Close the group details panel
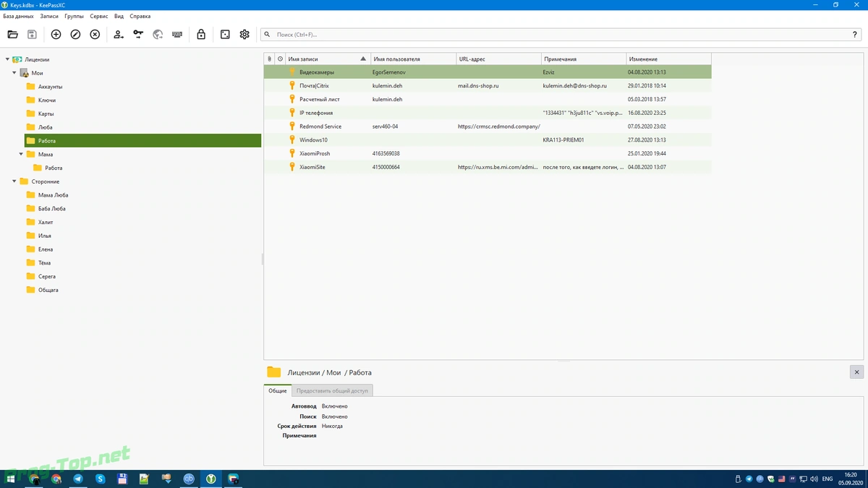This screenshot has width=868, height=488. [x=856, y=372]
